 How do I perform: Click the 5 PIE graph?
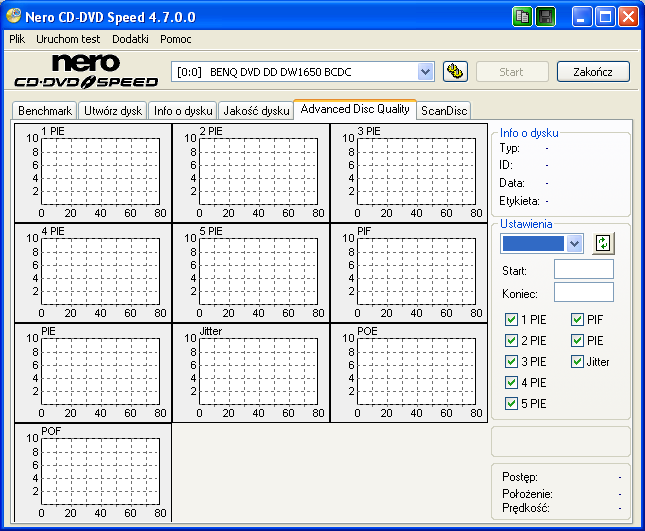point(251,273)
